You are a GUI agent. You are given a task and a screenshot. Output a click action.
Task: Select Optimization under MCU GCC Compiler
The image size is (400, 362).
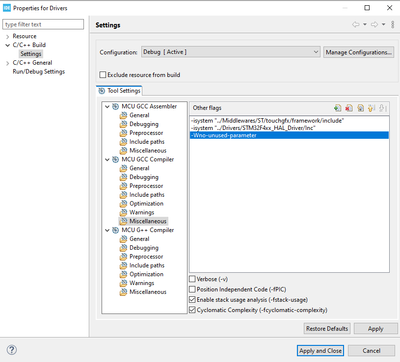click(x=146, y=204)
